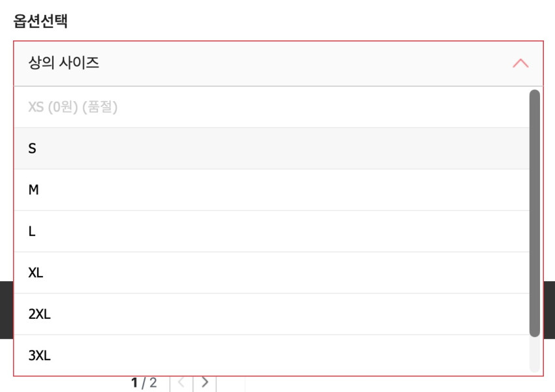The height and width of the screenshot is (392, 555).
Task: Collapse the size list with the red chevron
Action: pos(520,63)
